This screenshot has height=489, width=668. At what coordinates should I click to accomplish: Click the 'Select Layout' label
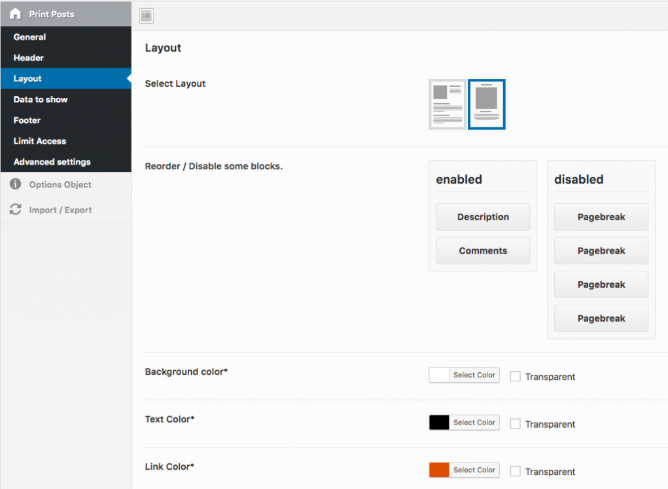175,84
